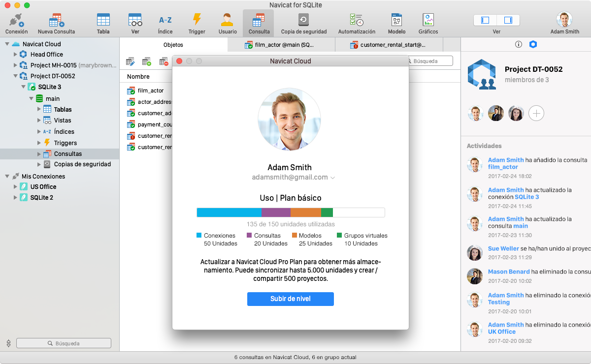
Task: Open the Modelo toolbar icon
Action: pyautogui.click(x=397, y=20)
